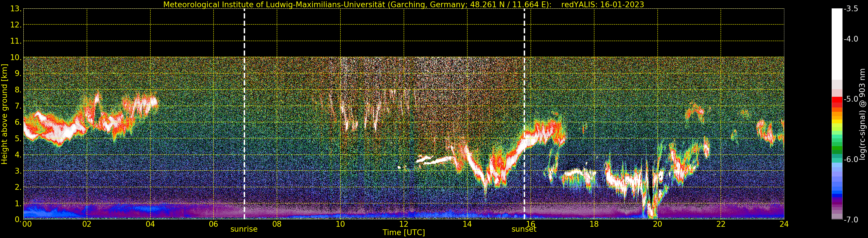Click the '10' time tick label on the x-axis
Screen dimensions: 868x238
(x=340, y=224)
